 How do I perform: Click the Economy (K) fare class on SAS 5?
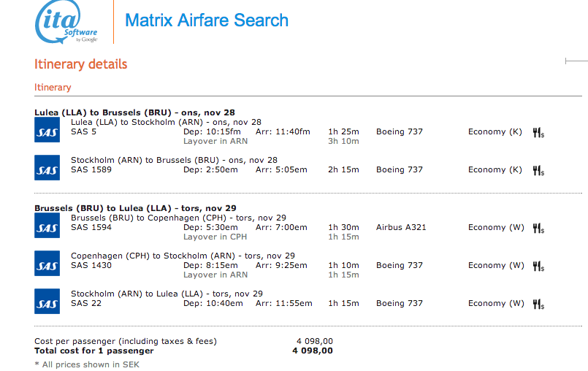495,132
